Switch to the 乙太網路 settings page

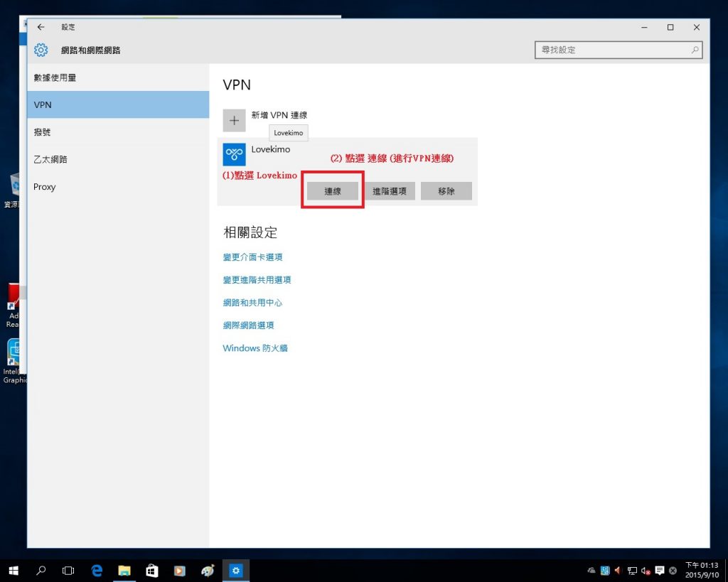(50, 159)
